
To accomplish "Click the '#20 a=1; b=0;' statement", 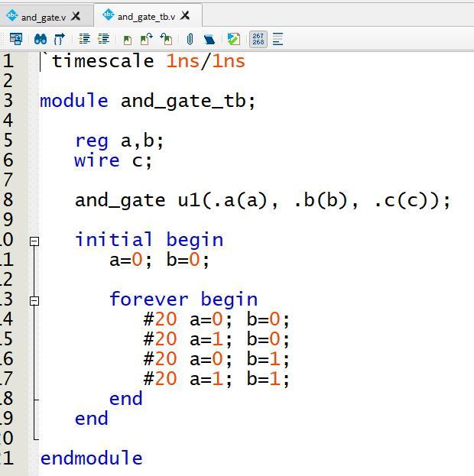I will coord(216,339).
